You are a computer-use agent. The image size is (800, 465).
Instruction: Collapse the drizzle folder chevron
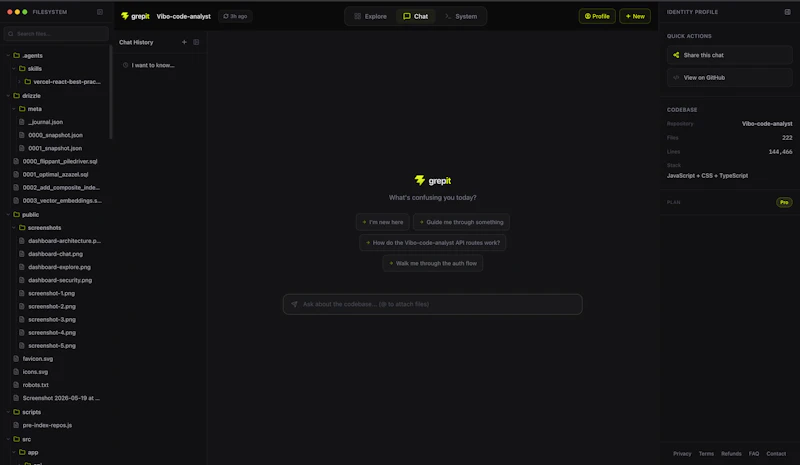click(x=8, y=95)
